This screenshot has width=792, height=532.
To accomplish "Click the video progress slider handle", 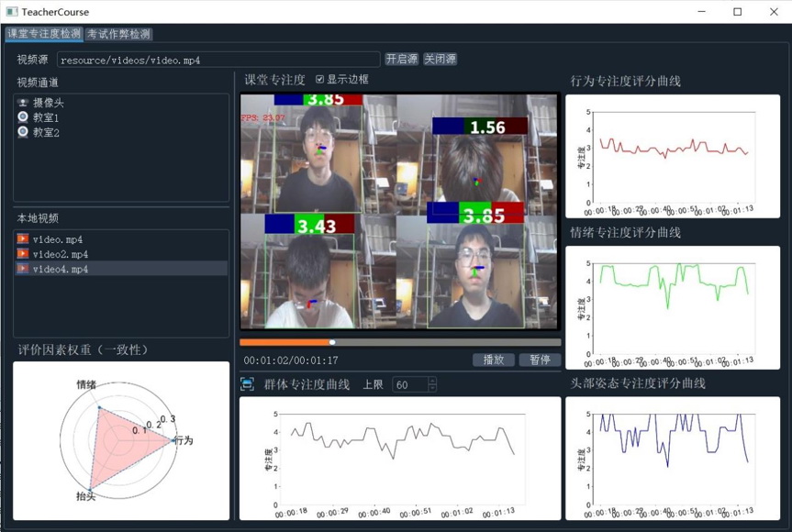I will pyautogui.click(x=333, y=342).
